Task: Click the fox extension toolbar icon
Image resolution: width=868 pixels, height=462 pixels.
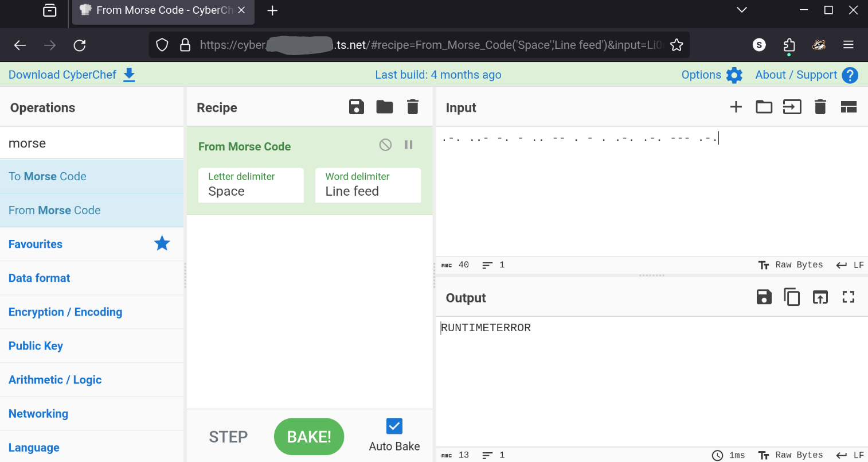Action: coord(819,45)
